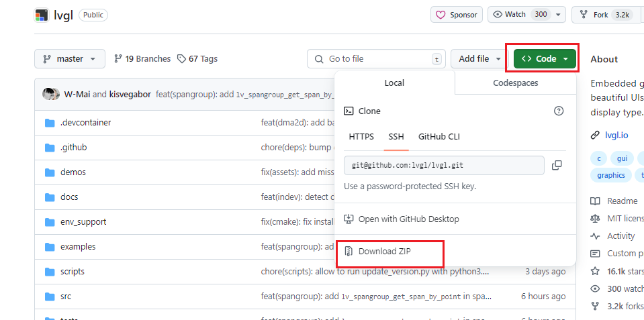The height and width of the screenshot is (320, 644).
Task: Click the lvgl repository name
Action: point(63,15)
